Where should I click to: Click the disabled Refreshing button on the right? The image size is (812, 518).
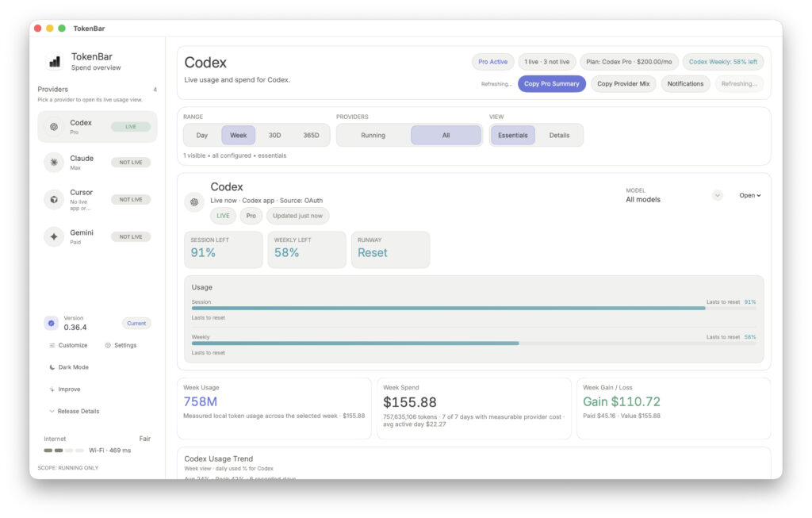739,84
